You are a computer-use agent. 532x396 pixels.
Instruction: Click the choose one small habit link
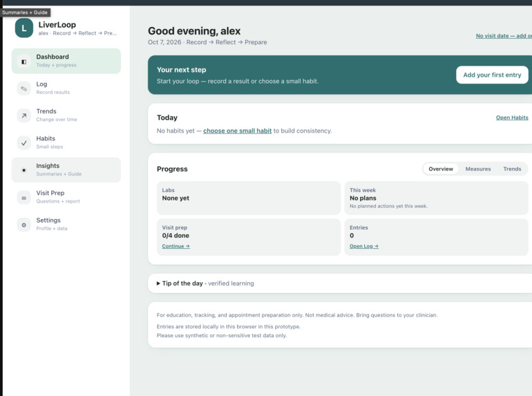pos(237,131)
